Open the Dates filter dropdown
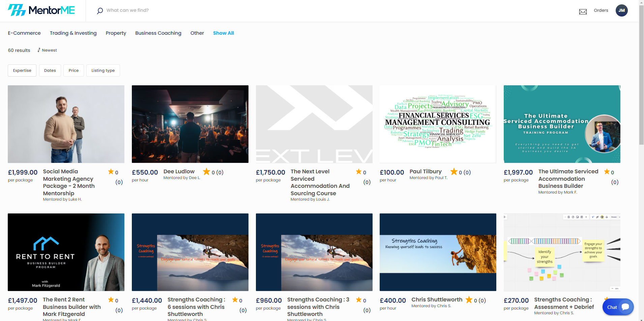Image resolution: width=644 pixels, height=321 pixels. tap(50, 70)
